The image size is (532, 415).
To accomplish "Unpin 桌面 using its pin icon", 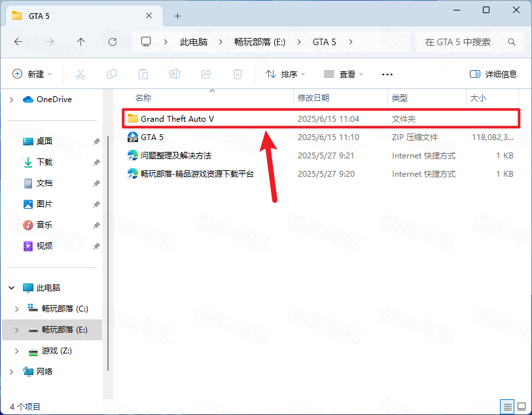I will (97, 141).
